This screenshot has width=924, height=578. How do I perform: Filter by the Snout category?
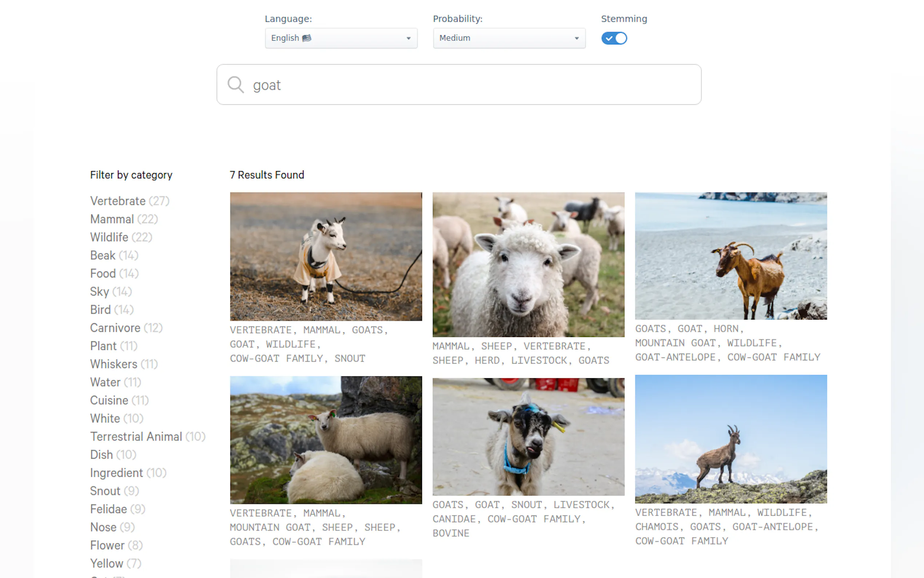coord(105,491)
